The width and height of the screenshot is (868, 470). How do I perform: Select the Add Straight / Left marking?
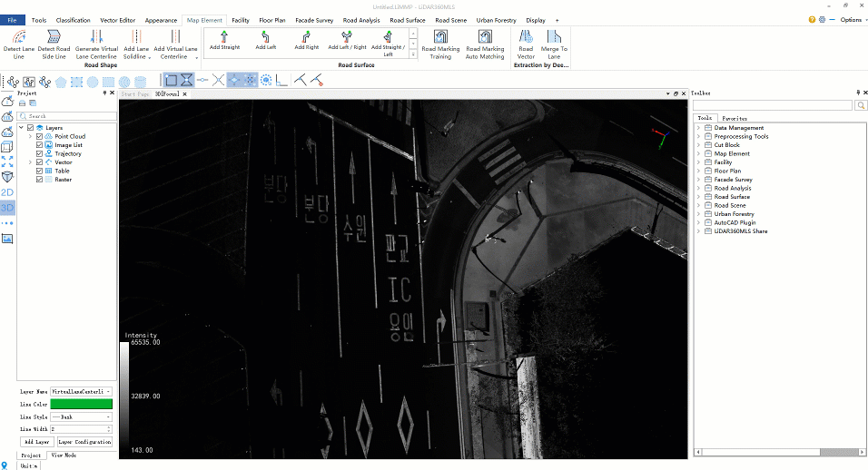[388, 43]
